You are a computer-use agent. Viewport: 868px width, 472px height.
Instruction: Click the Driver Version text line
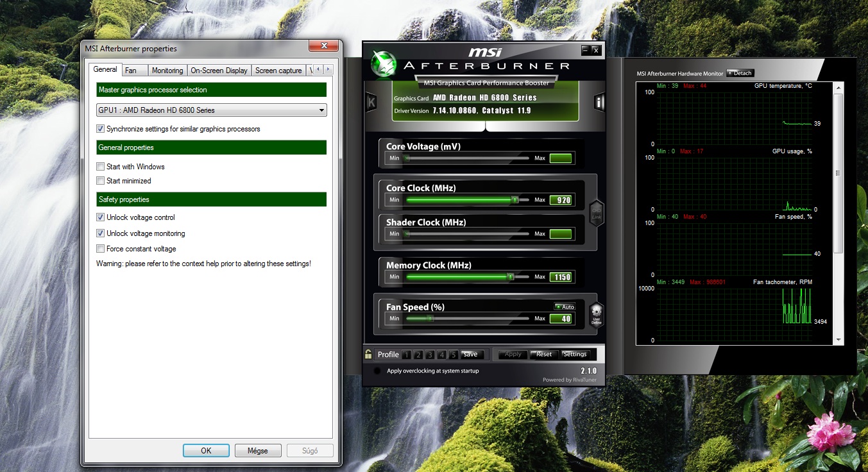tap(462, 111)
